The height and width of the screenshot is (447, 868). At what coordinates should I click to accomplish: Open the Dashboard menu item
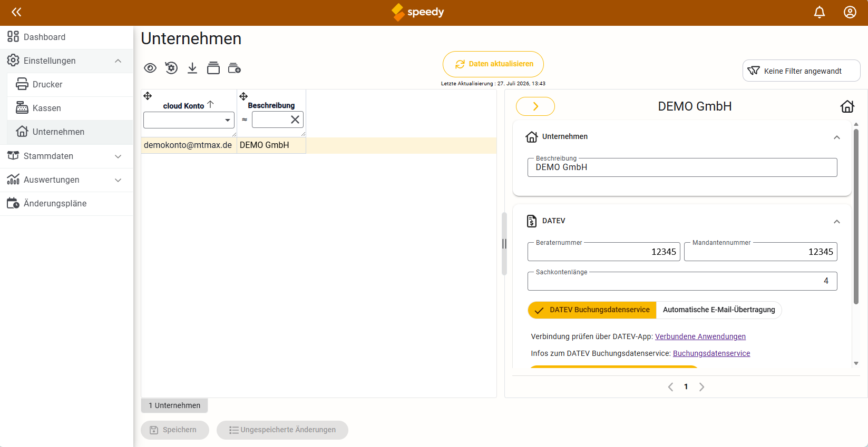coord(66,37)
